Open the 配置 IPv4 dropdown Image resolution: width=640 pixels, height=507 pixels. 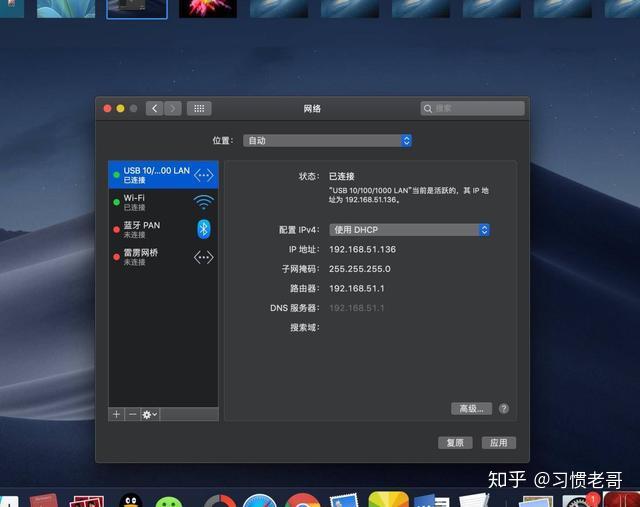click(409, 230)
